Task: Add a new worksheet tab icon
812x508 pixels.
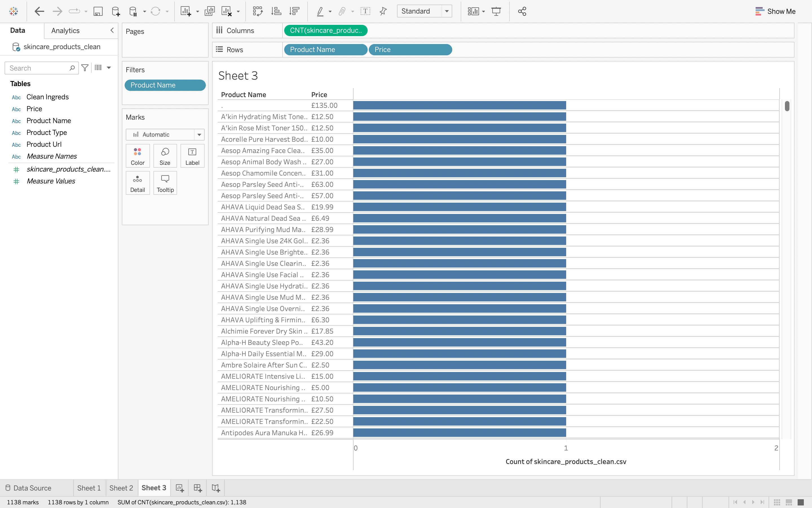Action: [180, 488]
